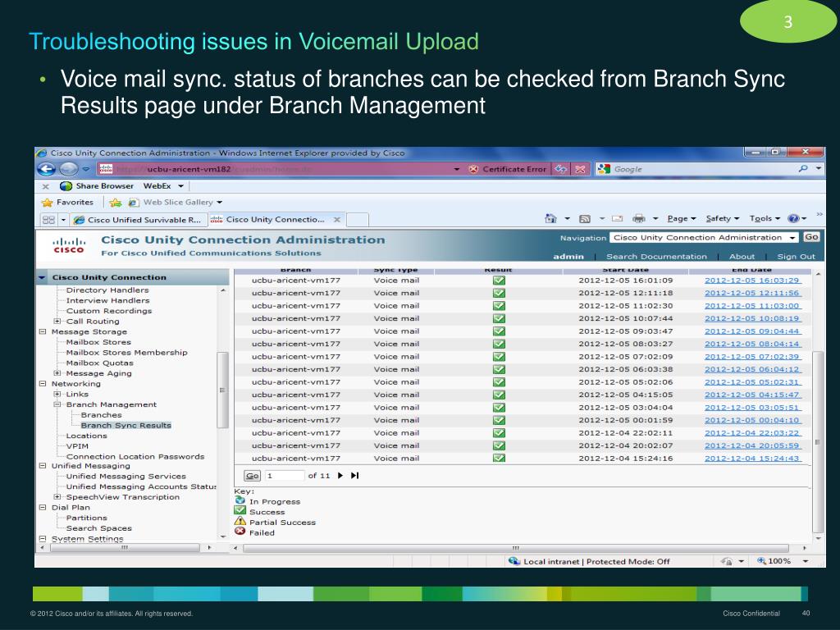The height and width of the screenshot is (630, 840).
Task: Click the search magnifier icon
Action: coord(803,169)
